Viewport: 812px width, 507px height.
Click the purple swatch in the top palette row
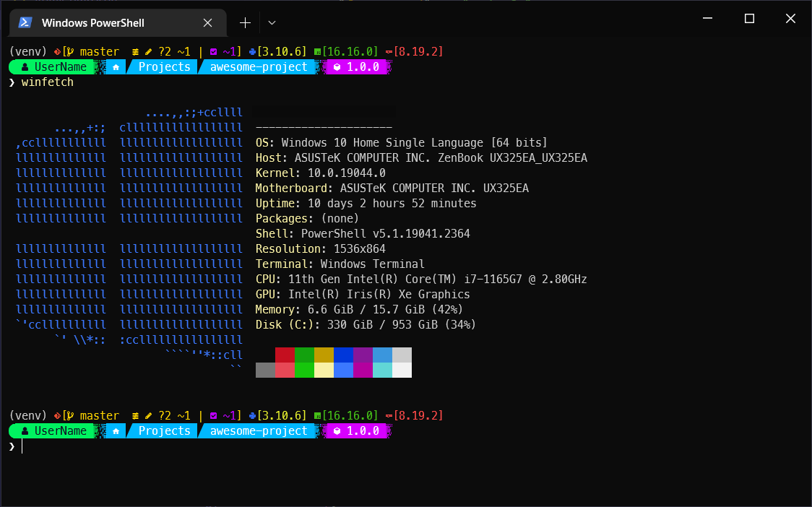(363, 355)
